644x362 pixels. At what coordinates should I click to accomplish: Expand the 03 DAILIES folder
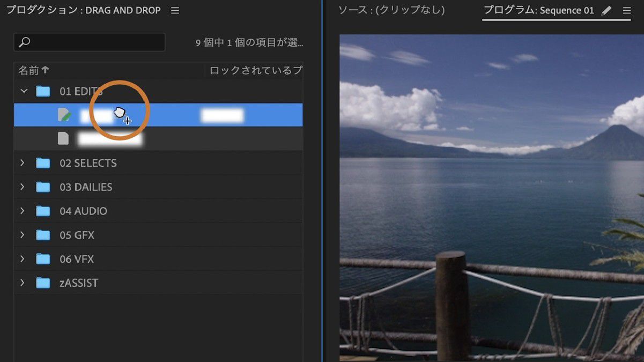pos(23,187)
